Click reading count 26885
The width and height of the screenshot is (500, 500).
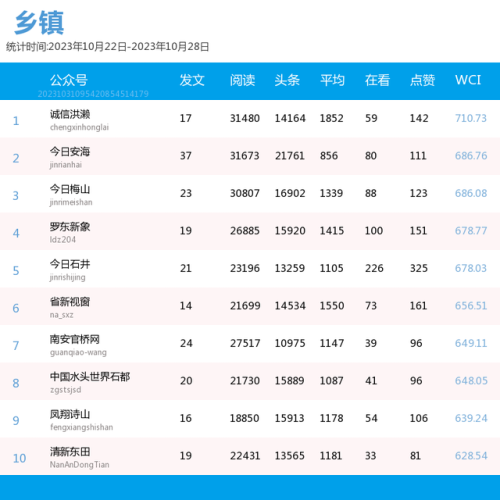(245, 231)
